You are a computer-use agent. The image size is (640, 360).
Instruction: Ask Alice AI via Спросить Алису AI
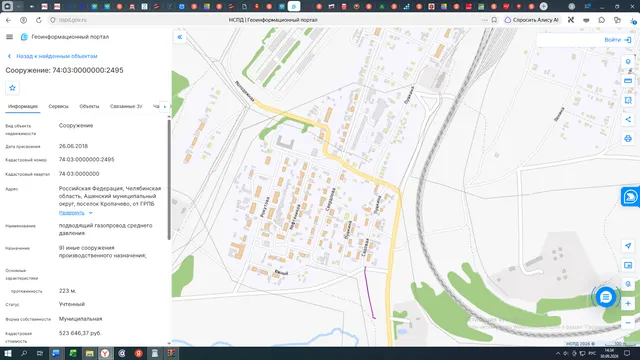532,20
